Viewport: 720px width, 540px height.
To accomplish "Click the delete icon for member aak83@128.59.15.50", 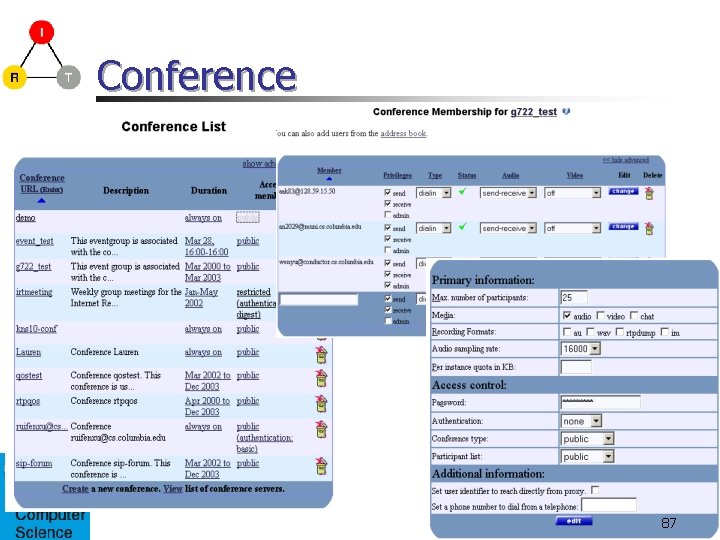I will point(649,193).
